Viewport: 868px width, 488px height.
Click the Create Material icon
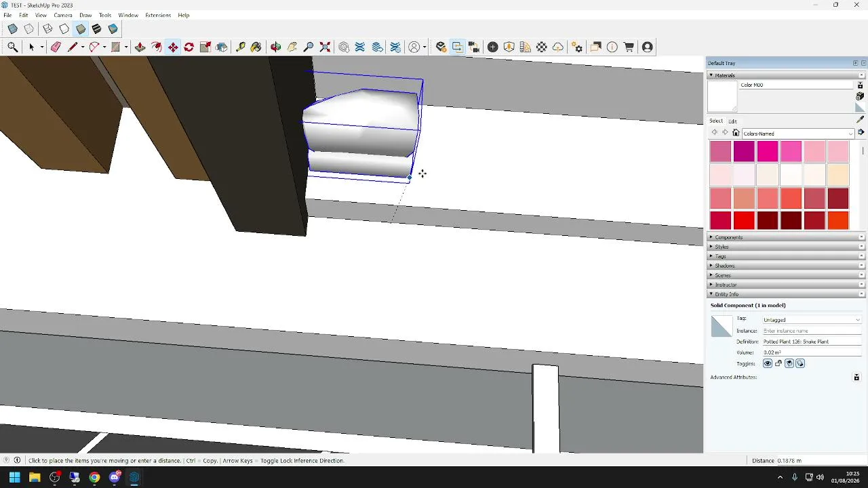tap(860, 96)
